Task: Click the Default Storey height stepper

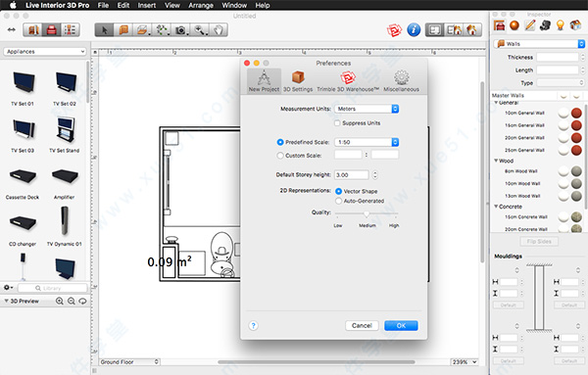Action: coord(374,175)
